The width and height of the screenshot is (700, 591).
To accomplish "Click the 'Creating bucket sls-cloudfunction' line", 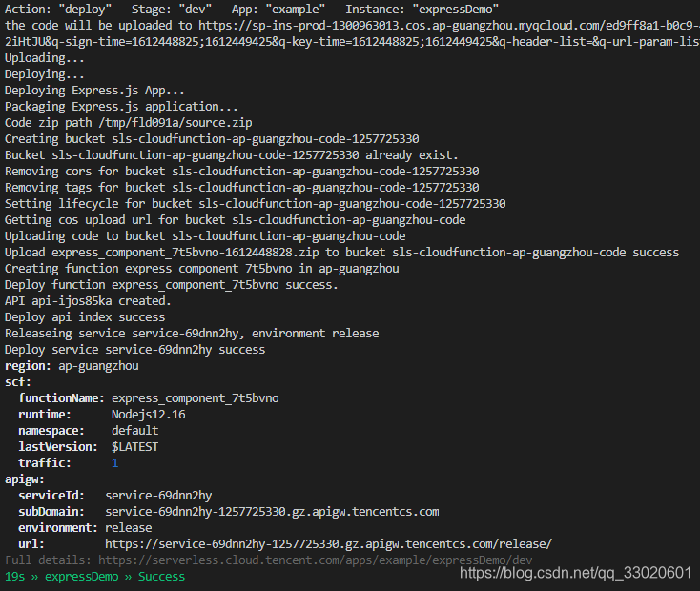I will pos(212,139).
